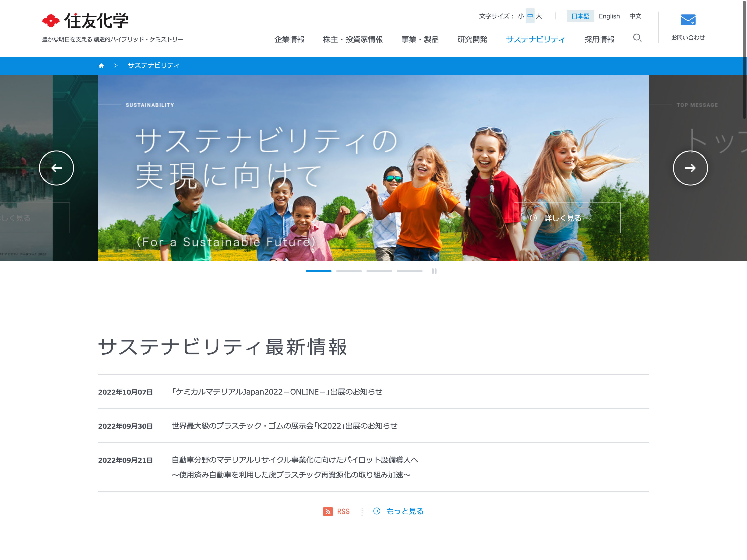Open the 事業・製品 navigation menu
747x560 pixels.
point(420,39)
